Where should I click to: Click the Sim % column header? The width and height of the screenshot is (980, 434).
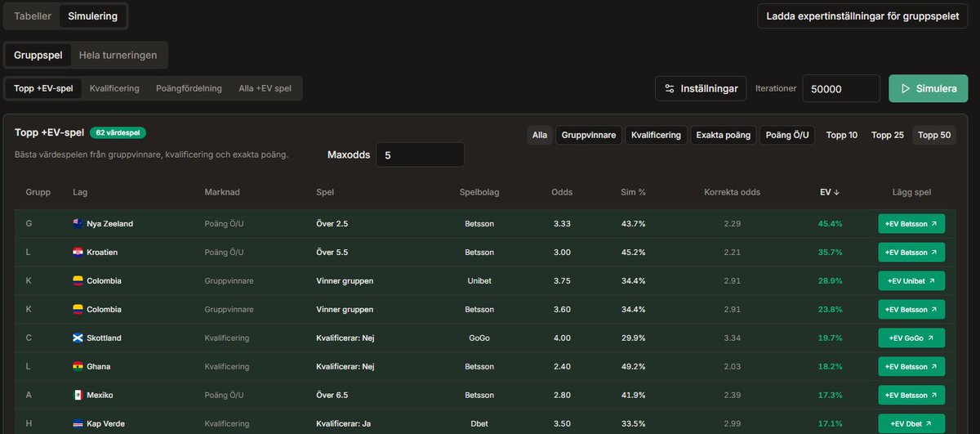[633, 192]
